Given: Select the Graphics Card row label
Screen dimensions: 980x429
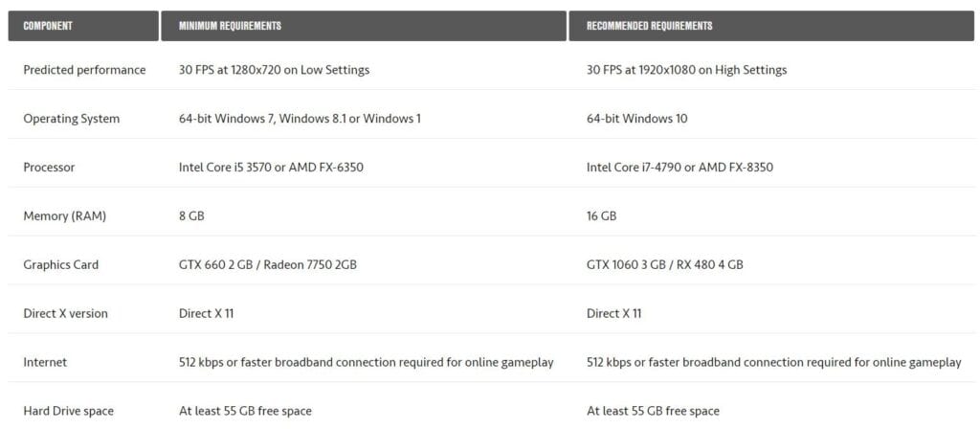Looking at the screenshot, I should [60, 265].
